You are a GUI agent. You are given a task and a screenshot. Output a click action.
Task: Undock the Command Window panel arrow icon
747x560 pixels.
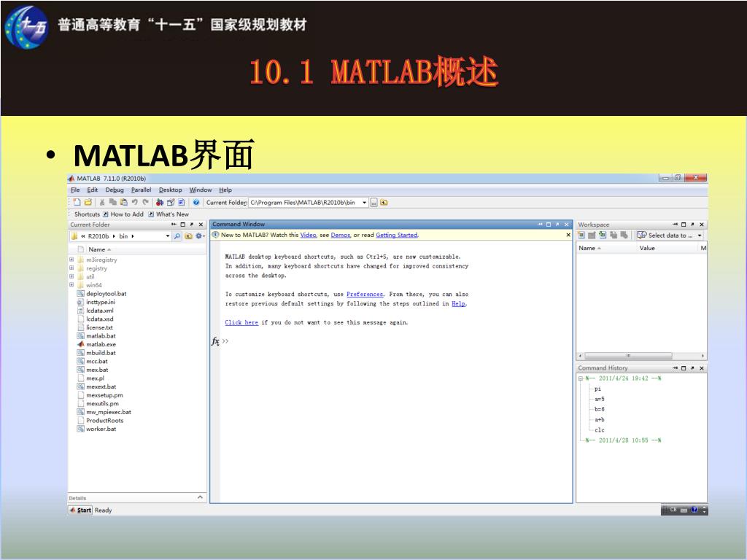click(x=557, y=225)
